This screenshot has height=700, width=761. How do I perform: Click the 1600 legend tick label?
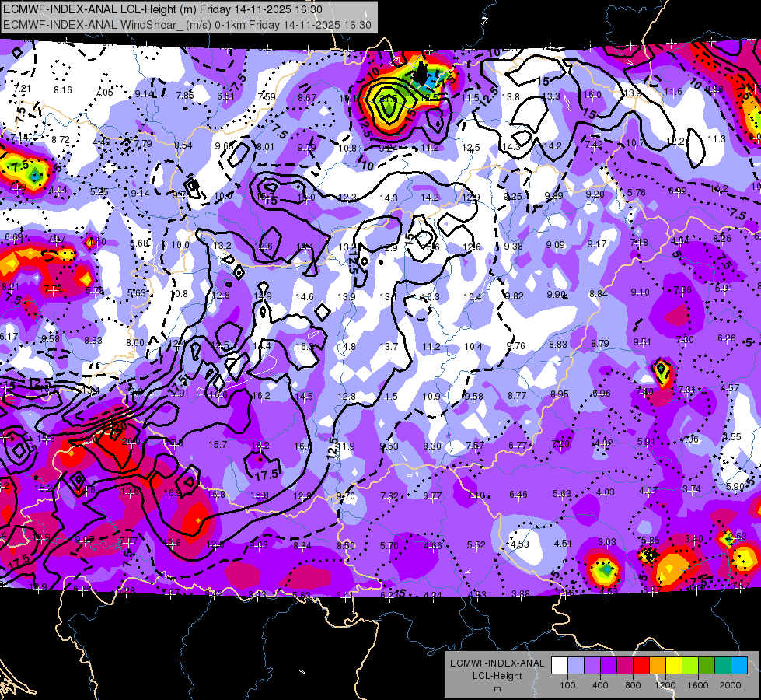point(698,685)
